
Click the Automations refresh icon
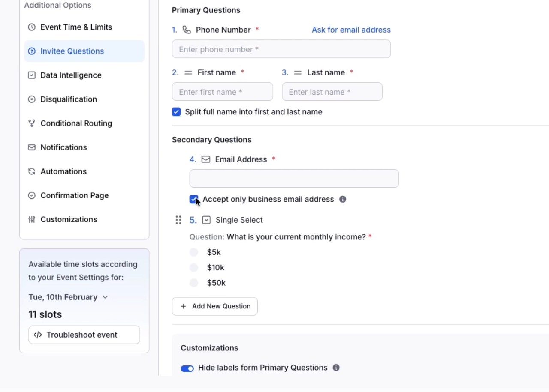pos(32,171)
